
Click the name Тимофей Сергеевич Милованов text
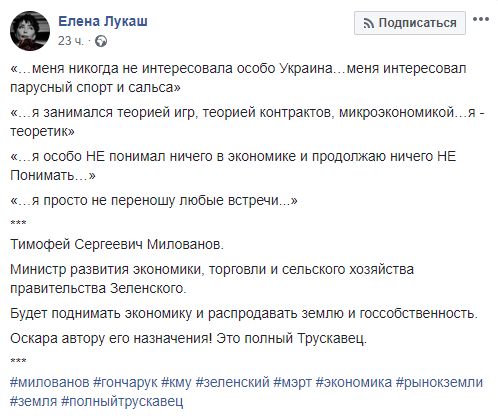click(117, 244)
